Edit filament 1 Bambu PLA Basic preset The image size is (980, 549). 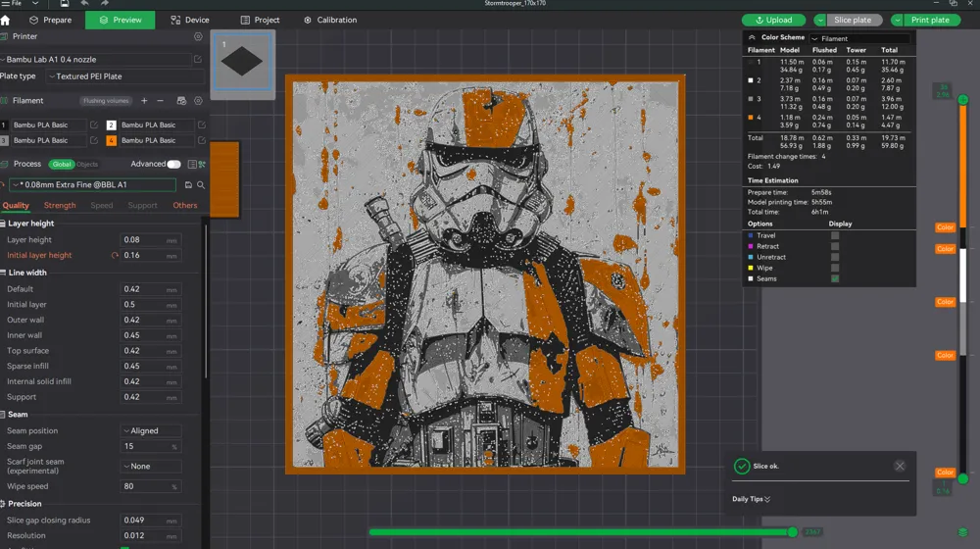pyautogui.click(x=94, y=125)
